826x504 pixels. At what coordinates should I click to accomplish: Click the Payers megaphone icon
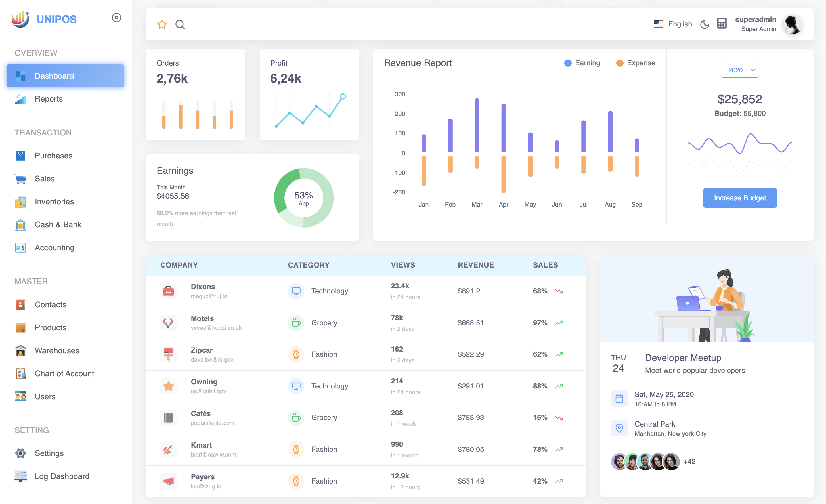[168, 481]
